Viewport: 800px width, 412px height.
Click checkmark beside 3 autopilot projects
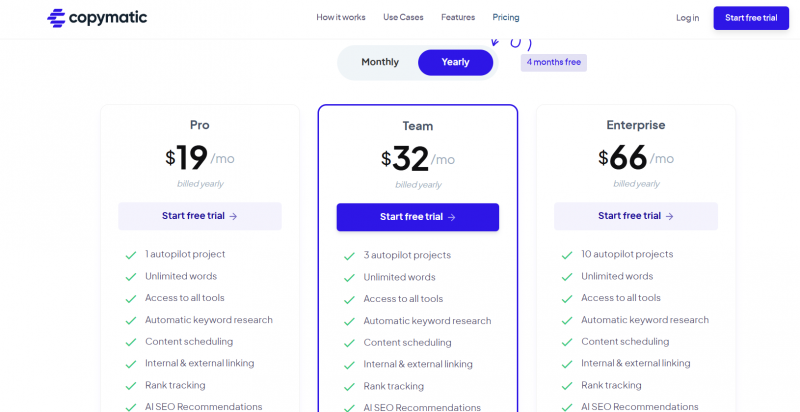click(349, 256)
